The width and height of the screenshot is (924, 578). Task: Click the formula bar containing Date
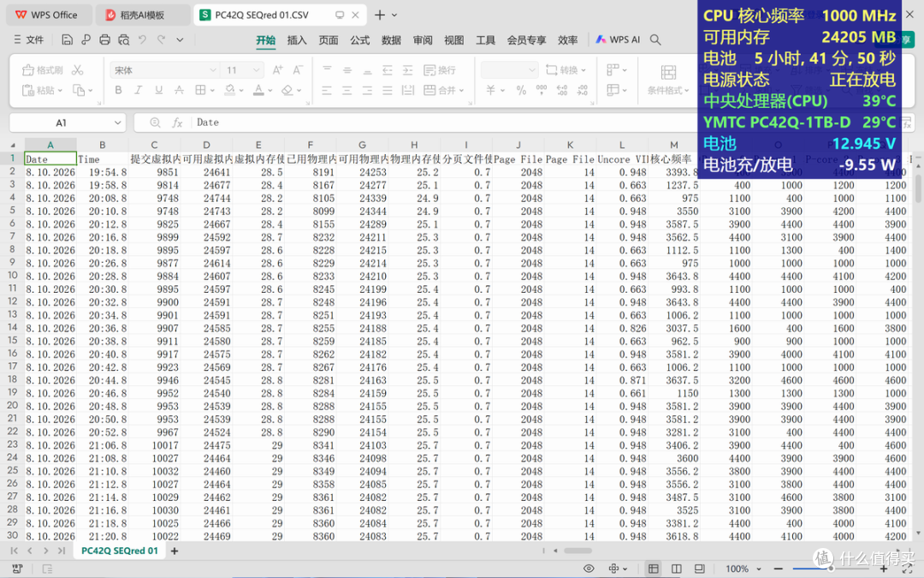click(445, 122)
